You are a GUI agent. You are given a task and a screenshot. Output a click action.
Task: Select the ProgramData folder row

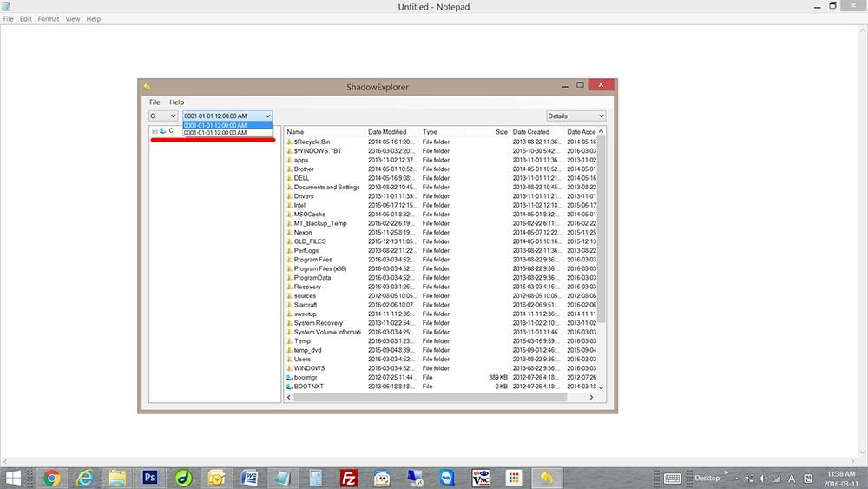pos(441,277)
